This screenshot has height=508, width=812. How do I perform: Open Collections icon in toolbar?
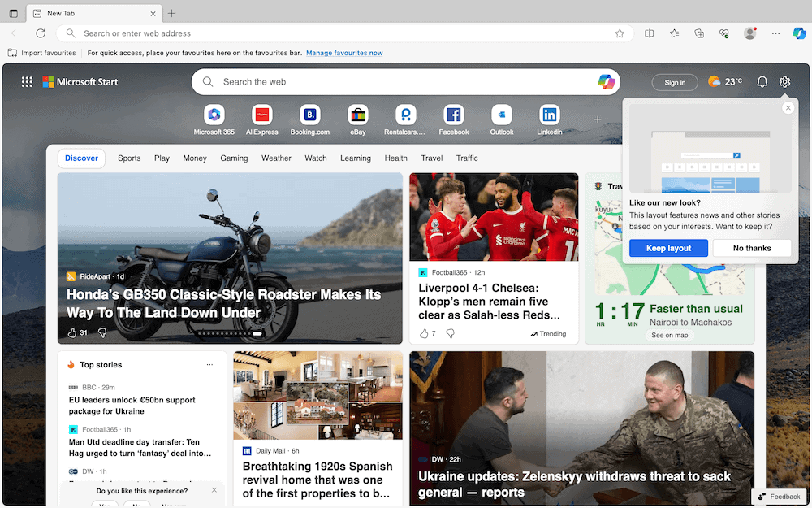click(x=699, y=33)
